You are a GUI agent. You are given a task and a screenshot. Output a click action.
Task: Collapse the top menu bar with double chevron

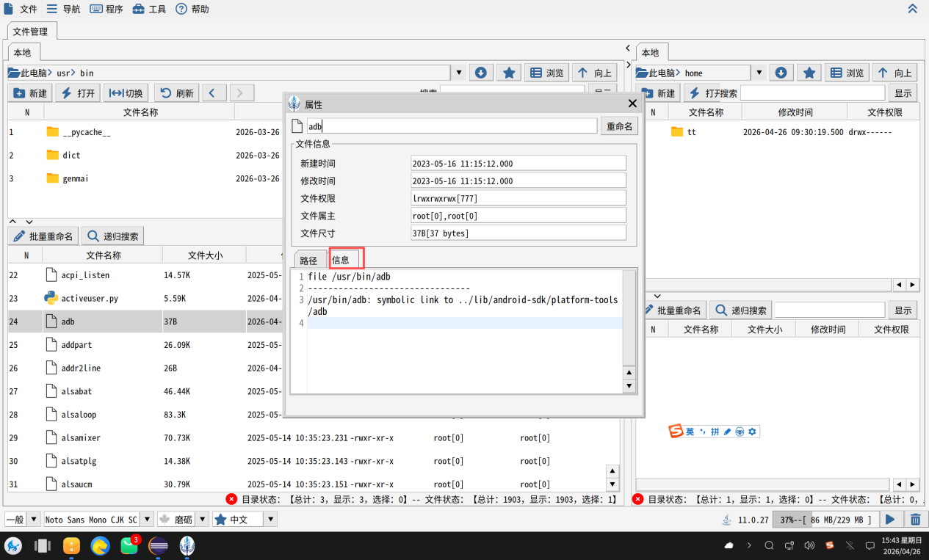coord(912,9)
